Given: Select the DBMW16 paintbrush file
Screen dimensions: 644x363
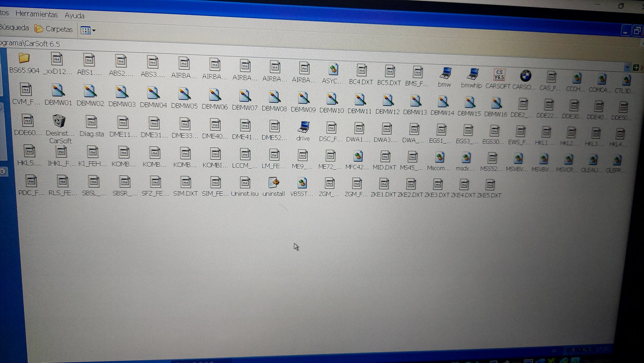Looking at the screenshot, I should point(496,103).
